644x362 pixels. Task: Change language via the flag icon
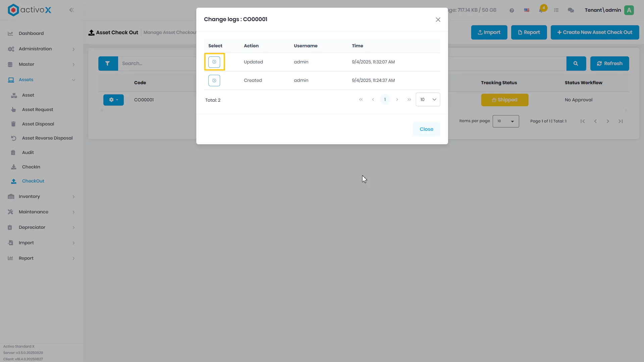[x=527, y=10]
